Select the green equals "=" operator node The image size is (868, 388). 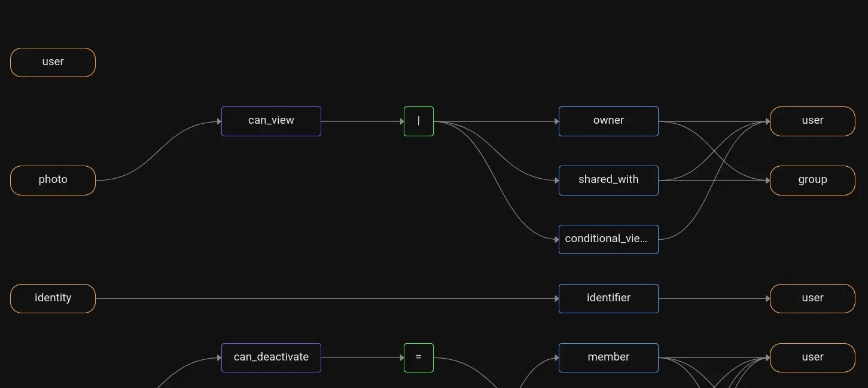pos(418,358)
